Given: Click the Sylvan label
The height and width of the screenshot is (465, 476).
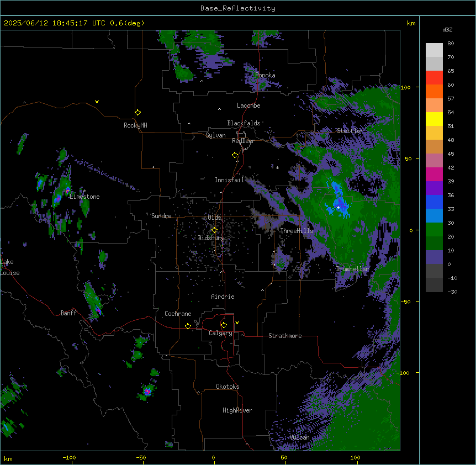Looking at the screenshot, I should pos(215,135).
